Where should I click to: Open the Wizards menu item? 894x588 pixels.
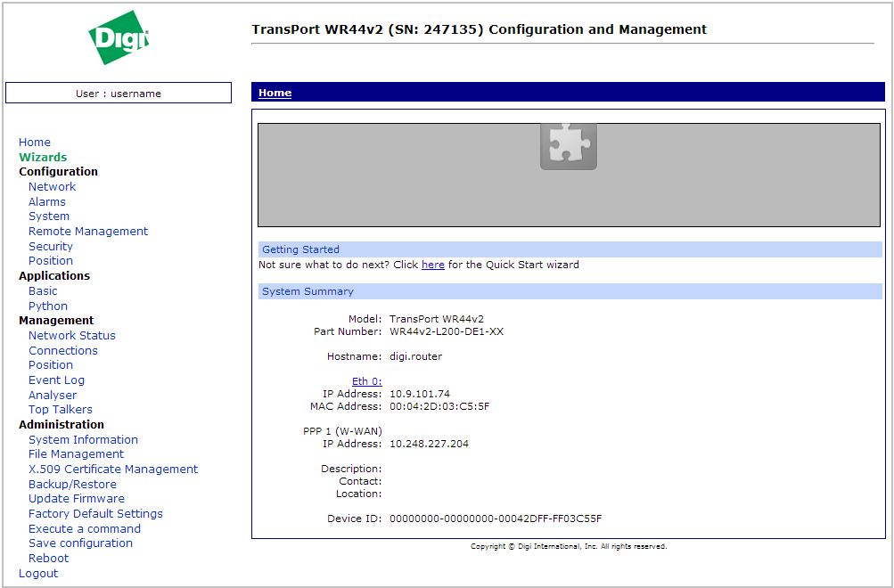pos(43,158)
